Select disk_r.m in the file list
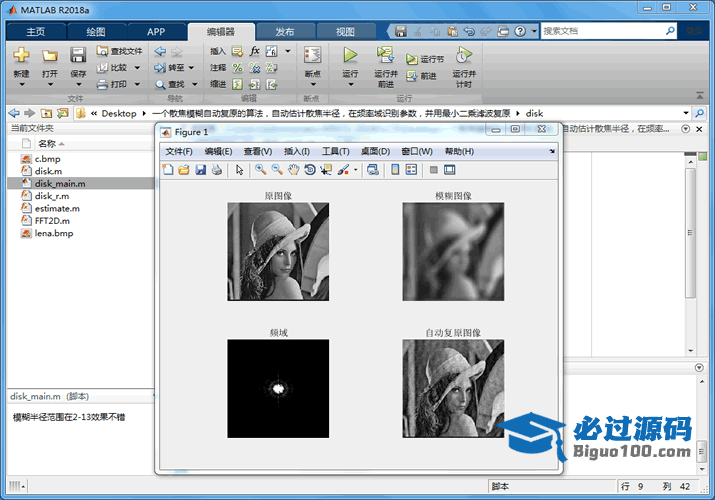This screenshot has width=715, height=500. coord(52,196)
